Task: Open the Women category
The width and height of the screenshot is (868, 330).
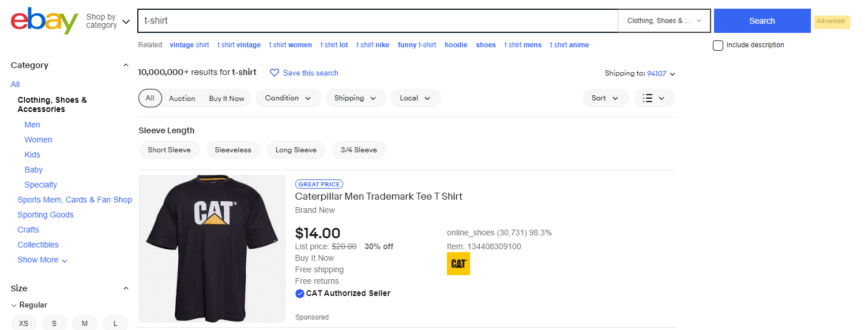Action: (38, 140)
